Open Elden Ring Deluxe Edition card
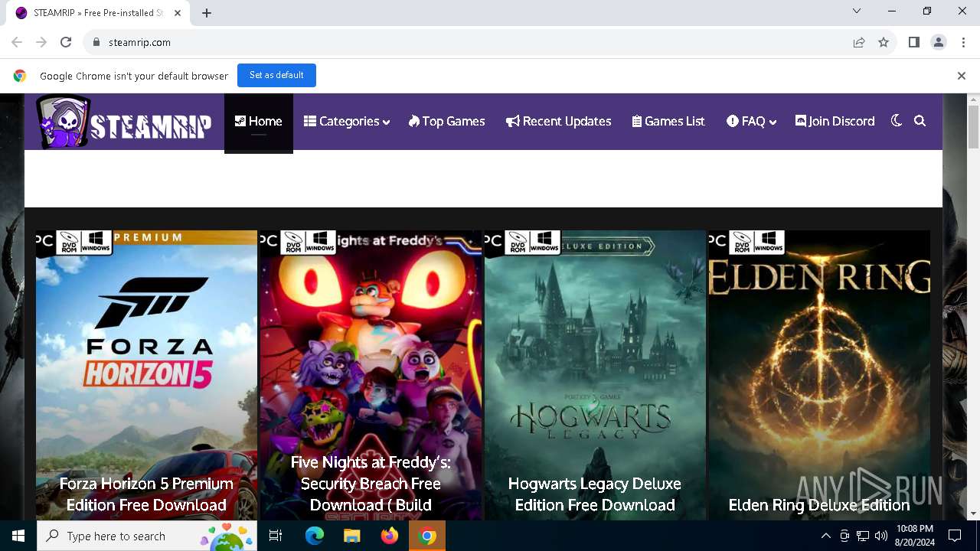980x551 pixels. pos(819,375)
